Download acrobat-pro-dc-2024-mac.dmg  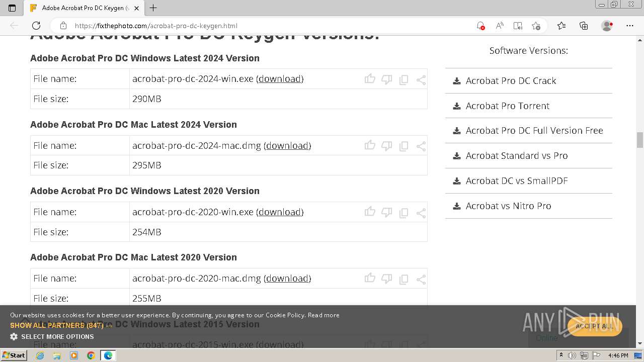[x=287, y=146]
